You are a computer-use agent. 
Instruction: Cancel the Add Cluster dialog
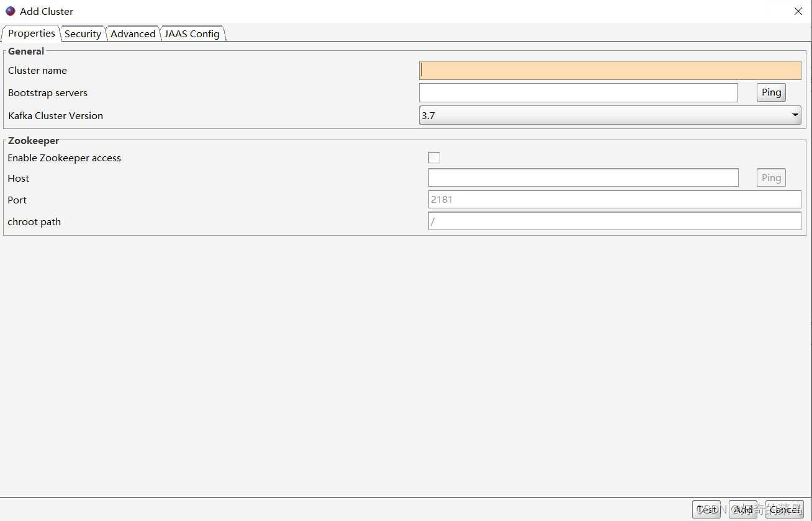point(785,509)
